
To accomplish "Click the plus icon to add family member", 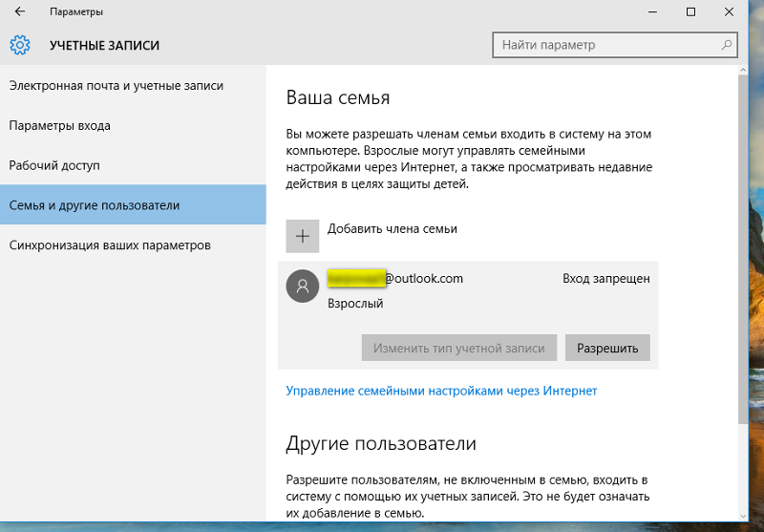I will click(303, 236).
